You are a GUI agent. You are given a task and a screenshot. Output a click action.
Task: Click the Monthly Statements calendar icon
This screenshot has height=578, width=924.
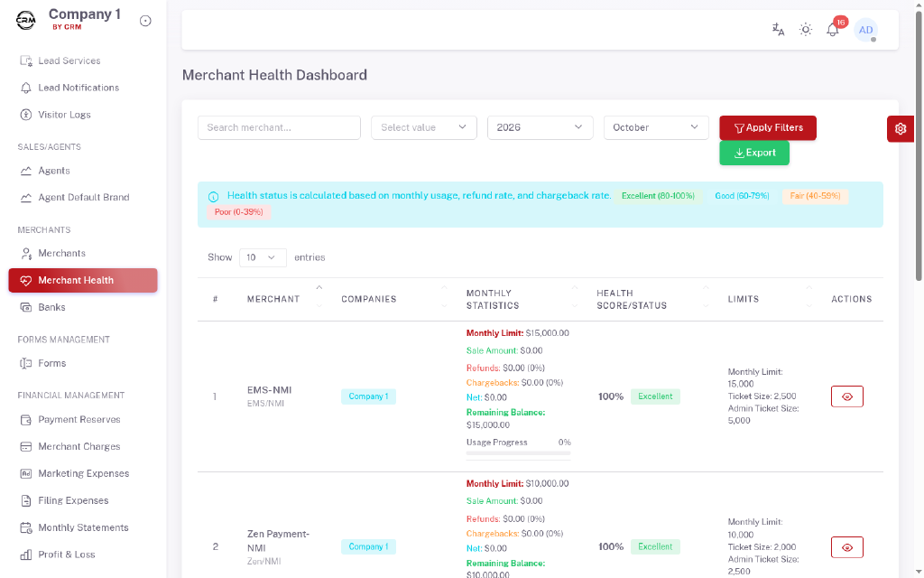(x=26, y=527)
